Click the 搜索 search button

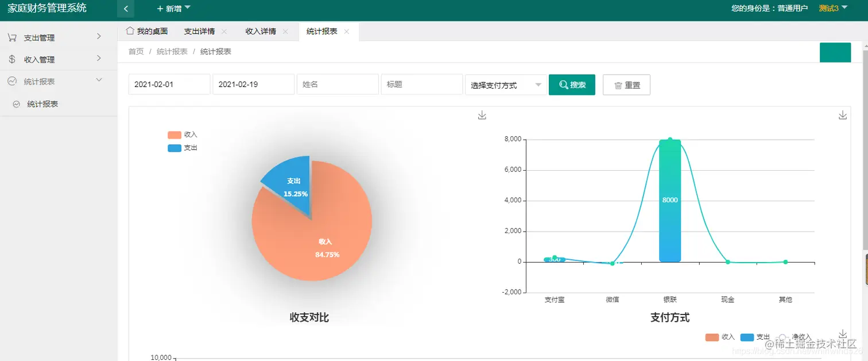tap(572, 85)
